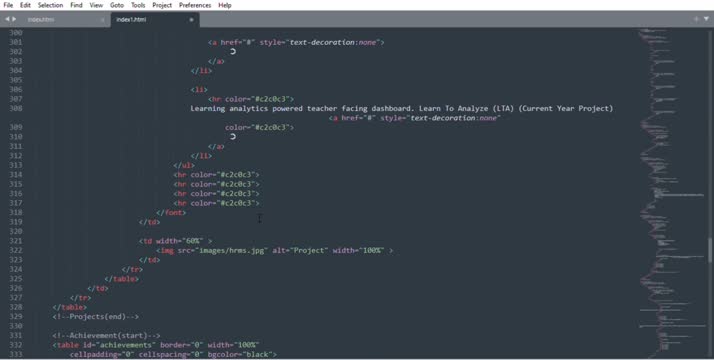Image resolution: width=714 pixels, height=360 pixels.
Task: Click the new tab plus icon
Action: 696,19
